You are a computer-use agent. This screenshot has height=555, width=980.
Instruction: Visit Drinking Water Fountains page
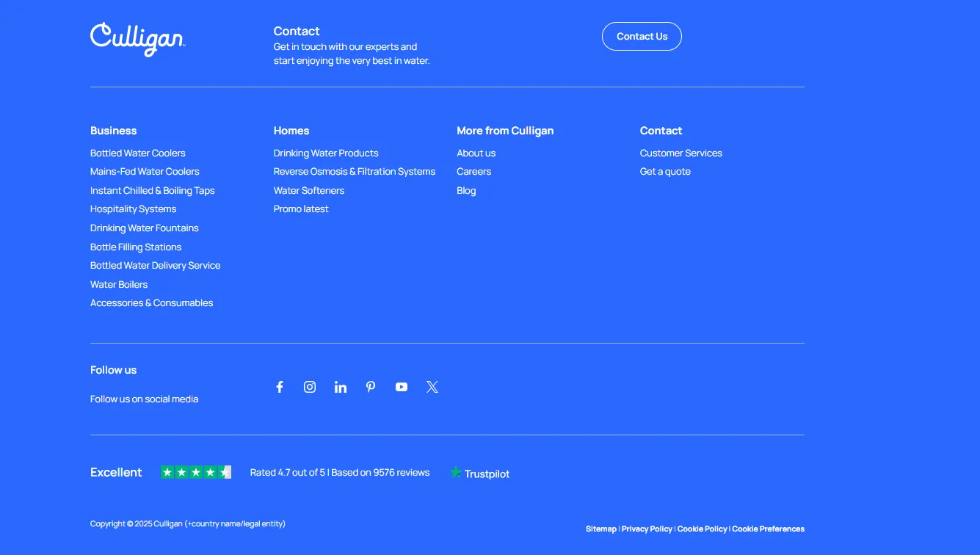coord(145,228)
